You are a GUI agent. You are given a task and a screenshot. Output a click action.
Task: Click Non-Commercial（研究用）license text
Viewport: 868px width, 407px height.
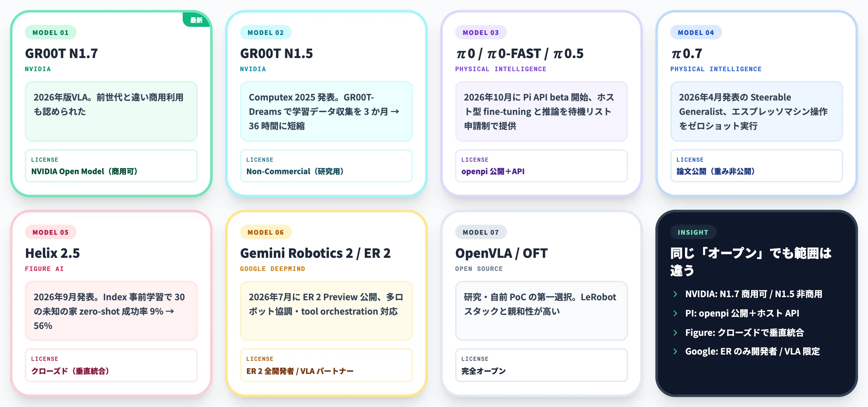click(295, 171)
